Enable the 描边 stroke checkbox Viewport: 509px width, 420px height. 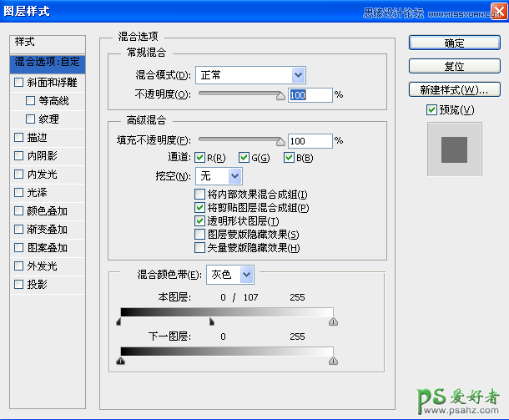(19, 138)
